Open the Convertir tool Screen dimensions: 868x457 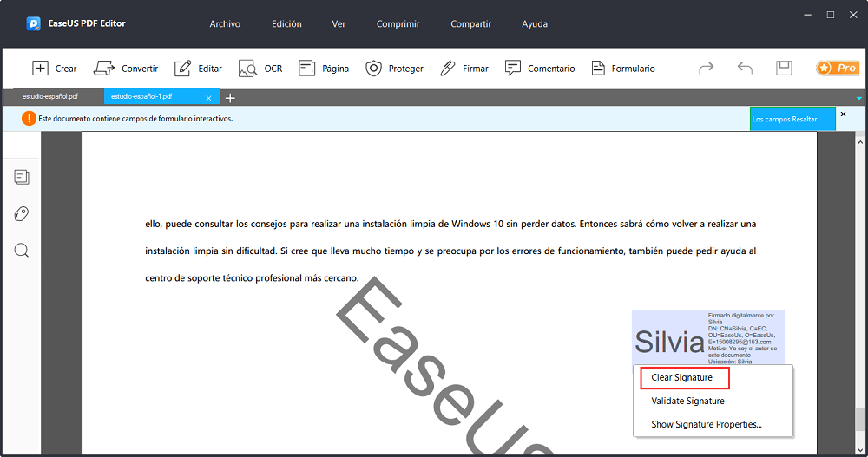(x=126, y=68)
